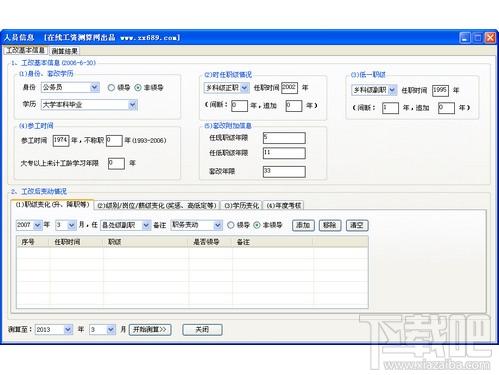Expand the 低一职级 dropdown 乡科级副职
The image size is (499, 375).
374,90
